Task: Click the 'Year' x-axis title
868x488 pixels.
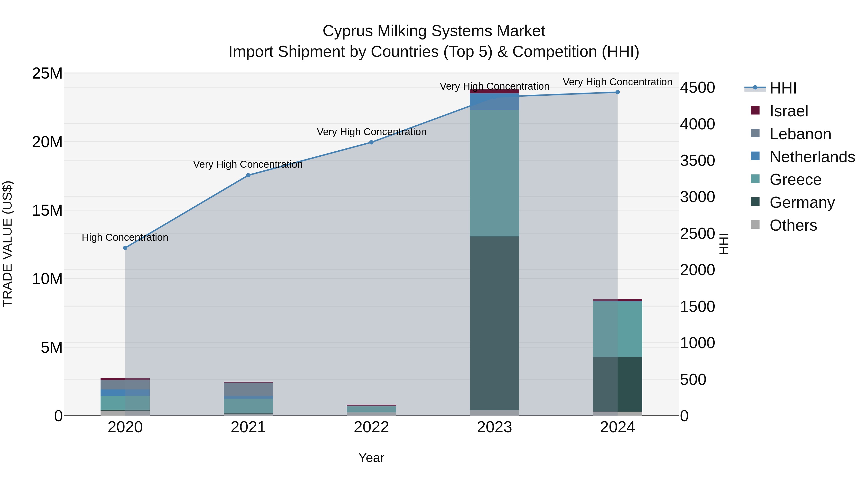Action: click(x=371, y=458)
